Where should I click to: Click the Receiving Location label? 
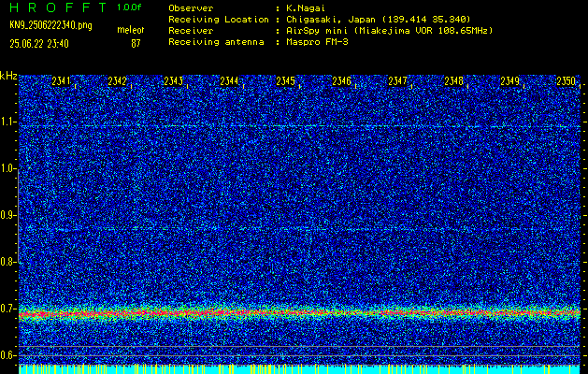tap(219, 20)
